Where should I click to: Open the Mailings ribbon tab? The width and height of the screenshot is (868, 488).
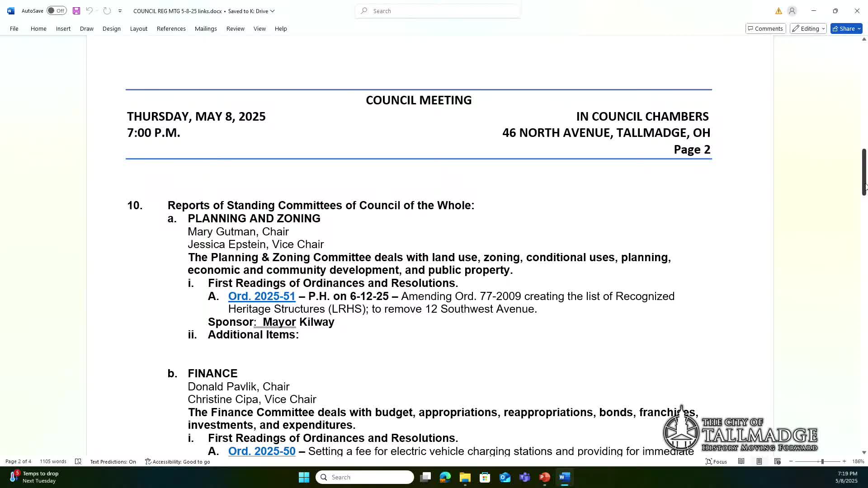pos(206,28)
